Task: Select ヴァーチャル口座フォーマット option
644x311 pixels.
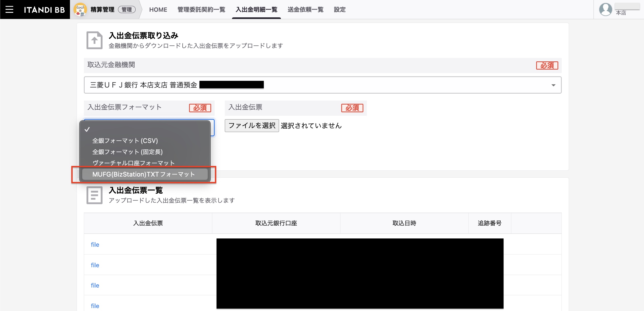Action: [x=145, y=163]
